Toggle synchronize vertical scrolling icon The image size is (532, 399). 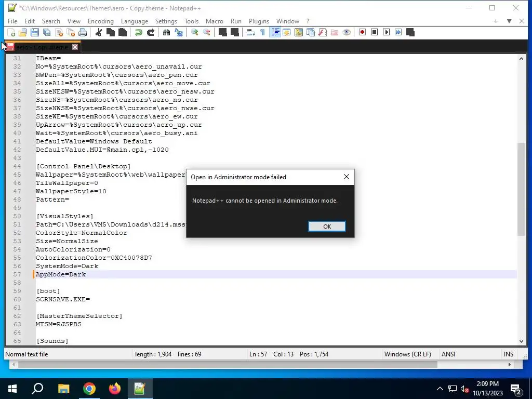pyautogui.click(x=222, y=32)
